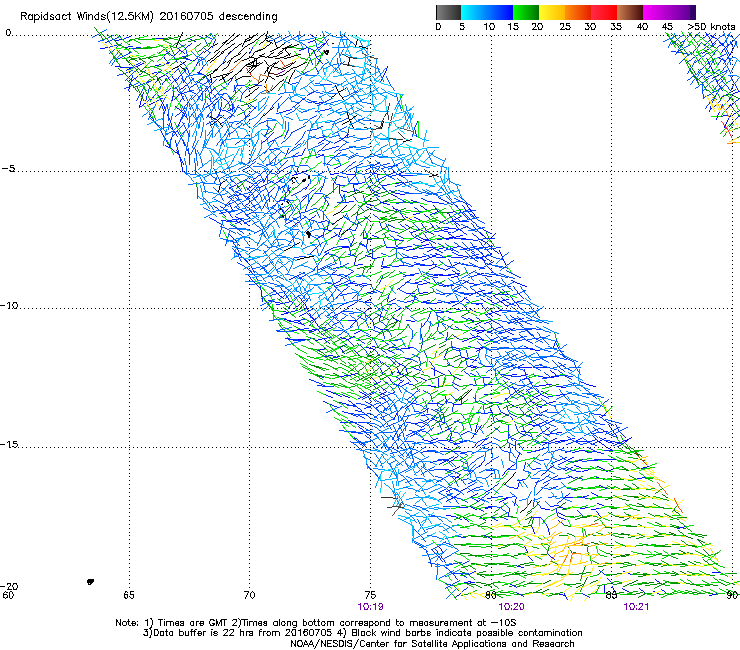Viewport: 740px width, 650px height.
Task: Click the 0 latitude axis label
Action: (8, 33)
